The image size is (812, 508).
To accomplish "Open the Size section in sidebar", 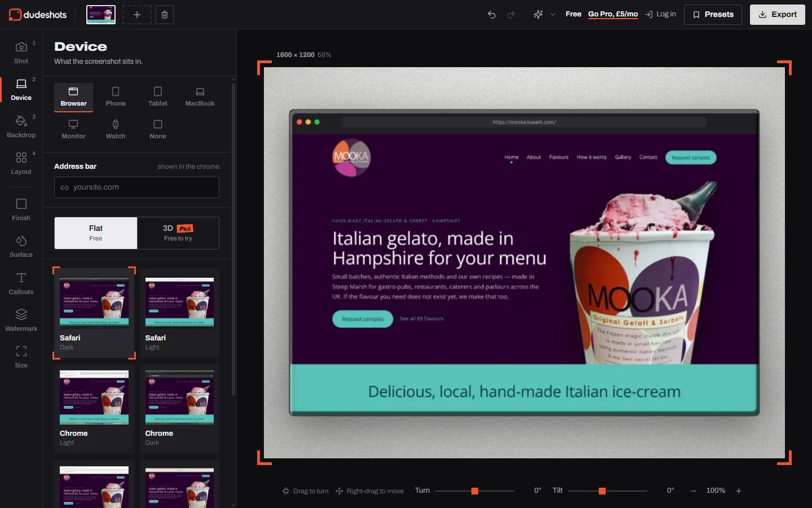I will (21, 357).
